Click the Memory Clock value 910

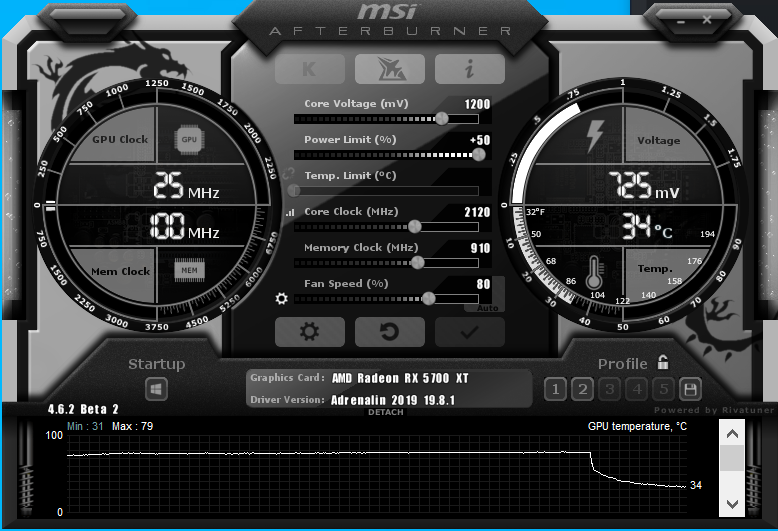(x=480, y=248)
